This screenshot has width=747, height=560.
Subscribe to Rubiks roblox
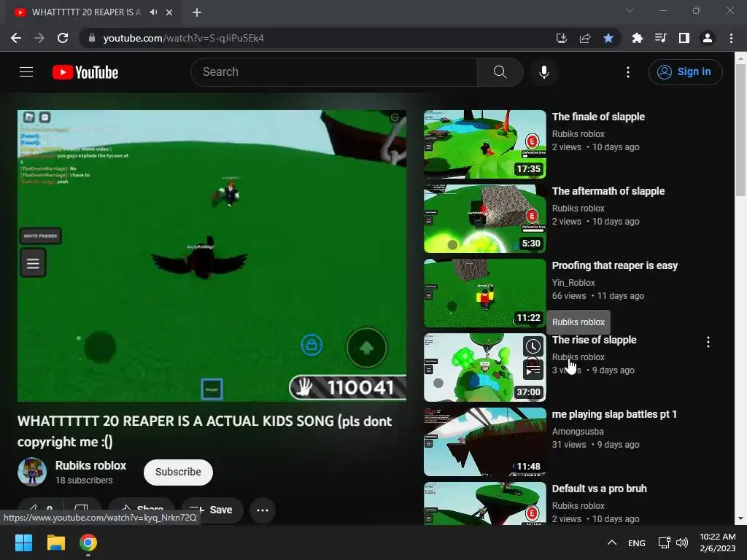178,472
